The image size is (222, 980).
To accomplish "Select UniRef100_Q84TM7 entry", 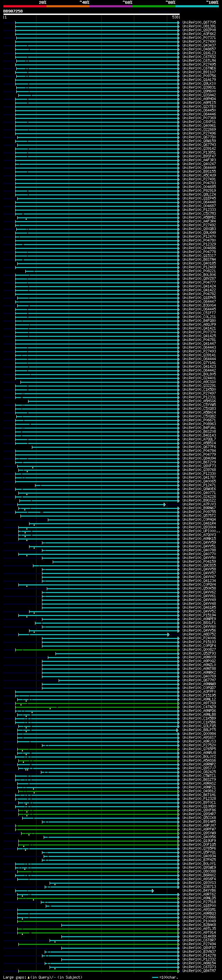I will pos(199,971).
